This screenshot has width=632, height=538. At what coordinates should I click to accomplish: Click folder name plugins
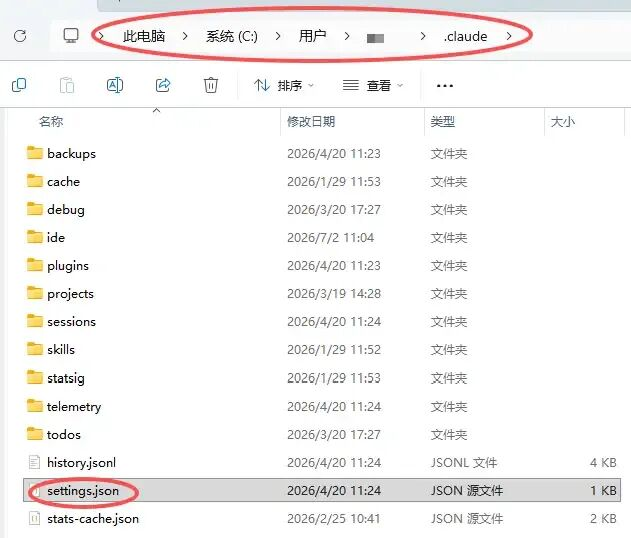(68, 266)
